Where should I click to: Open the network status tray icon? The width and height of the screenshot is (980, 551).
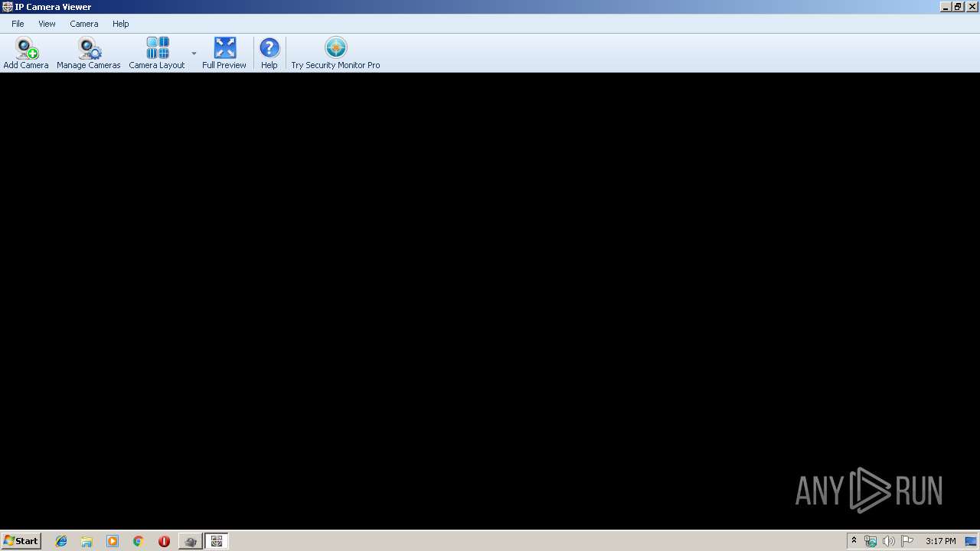click(871, 541)
